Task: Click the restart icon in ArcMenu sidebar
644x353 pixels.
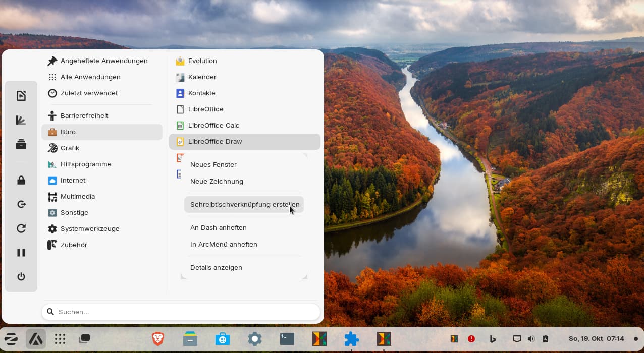Action: click(x=21, y=228)
